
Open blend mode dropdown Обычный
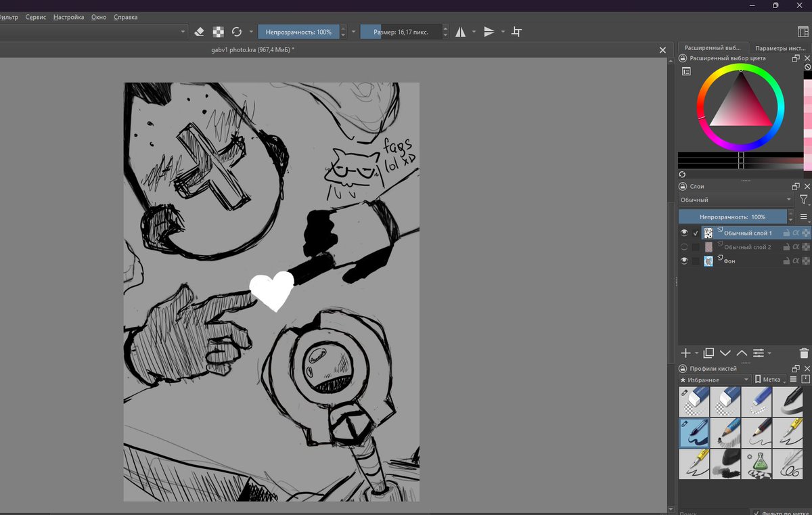736,200
